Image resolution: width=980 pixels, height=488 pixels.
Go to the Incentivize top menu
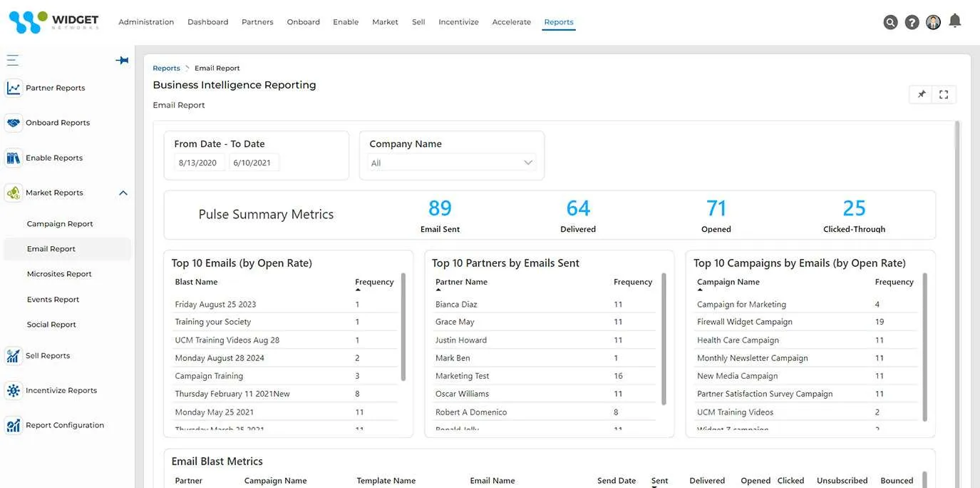pos(458,22)
